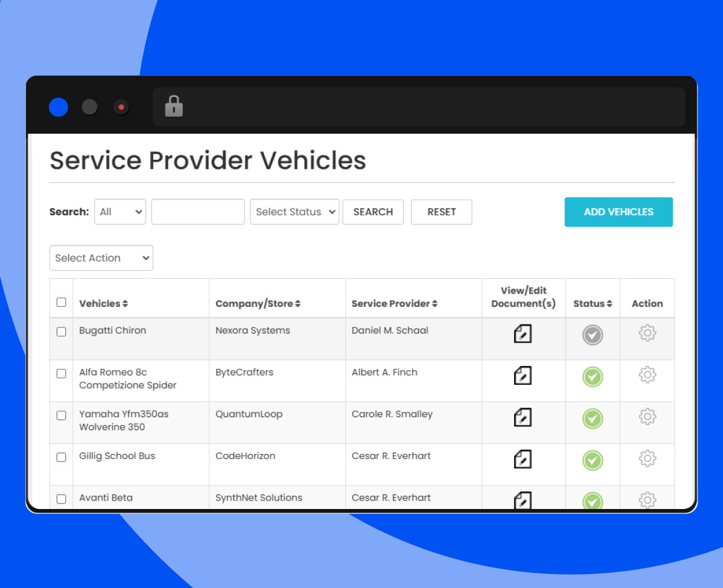This screenshot has width=723, height=588.
Task: Tick the select-all checkbox in table header
Action: tap(61, 302)
